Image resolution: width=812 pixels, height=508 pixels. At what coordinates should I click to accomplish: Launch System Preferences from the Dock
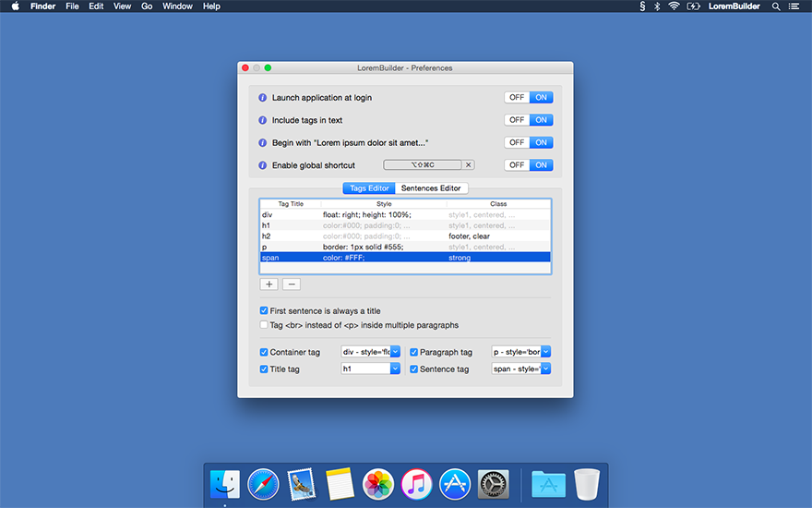(494, 484)
